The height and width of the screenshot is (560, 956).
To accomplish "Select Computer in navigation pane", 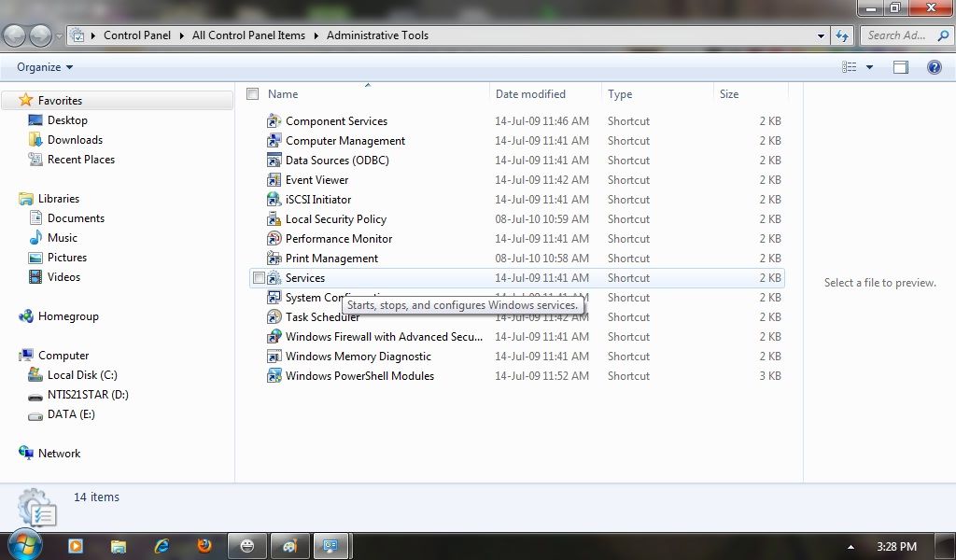I will click(x=63, y=356).
